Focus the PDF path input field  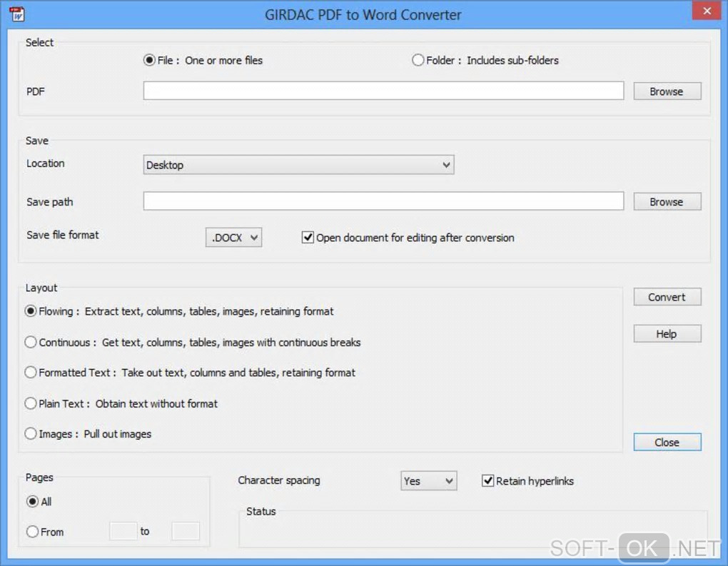pyautogui.click(x=383, y=91)
